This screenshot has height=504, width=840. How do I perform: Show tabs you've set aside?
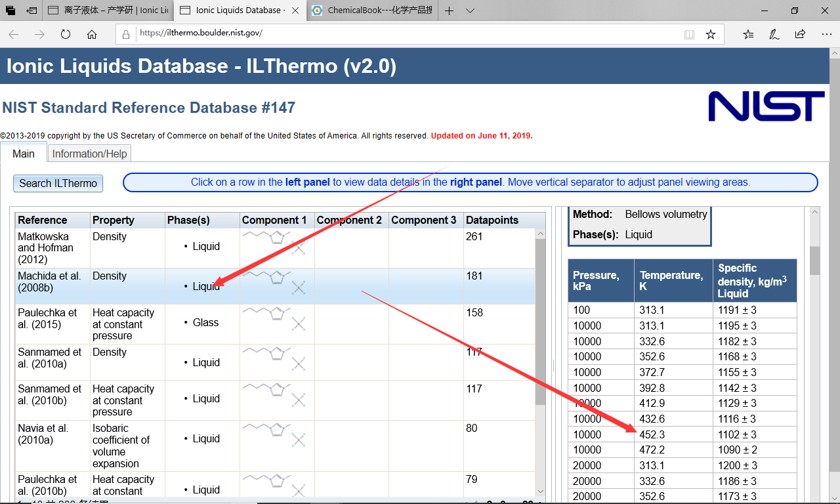click(x=10, y=10)
